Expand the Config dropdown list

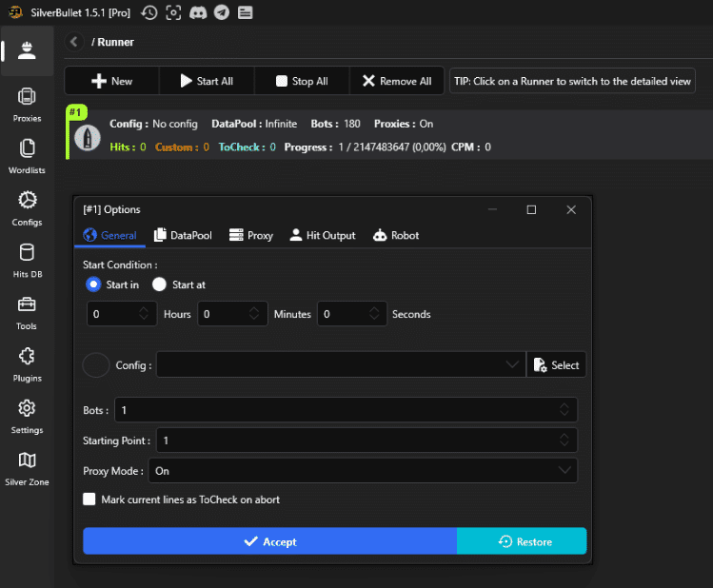[x=513, y=364]
